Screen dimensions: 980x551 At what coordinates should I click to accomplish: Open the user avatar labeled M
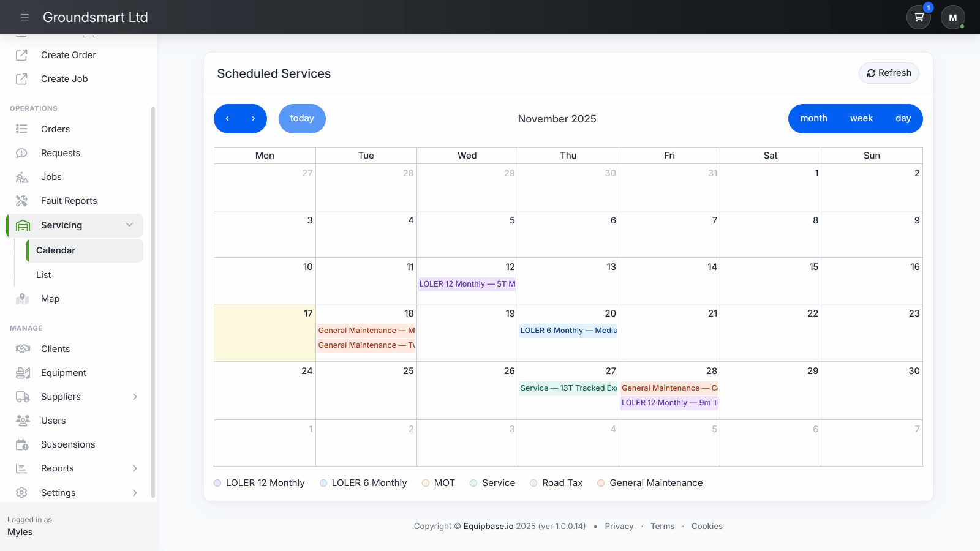point(952,17)
